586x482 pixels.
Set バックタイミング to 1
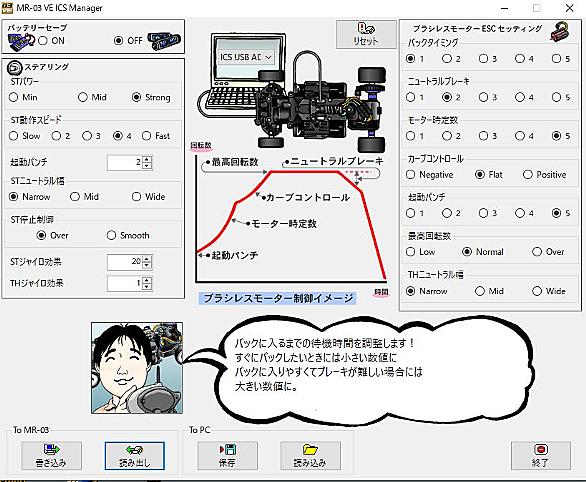pos(415,59)
